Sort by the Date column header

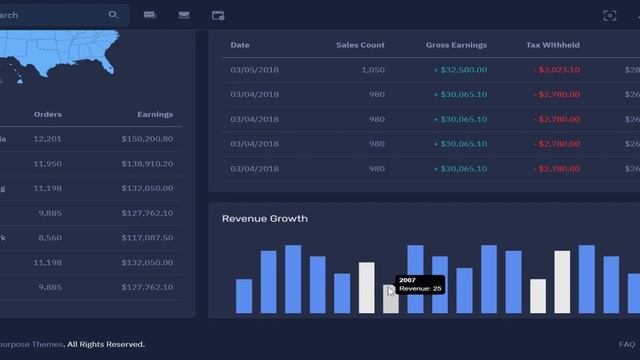tap(240, 45)
